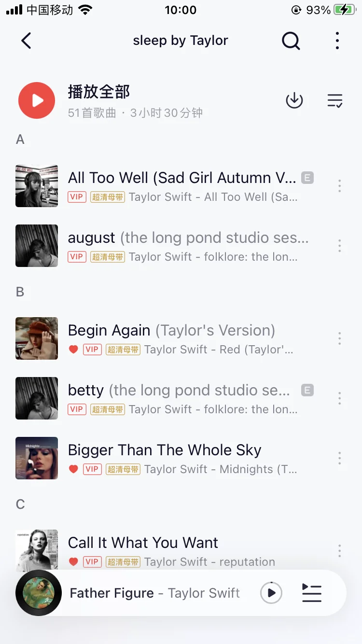Download all songs icon
Image resolution: width=362 pixels, height=644 pixels.
pos(294,100)
